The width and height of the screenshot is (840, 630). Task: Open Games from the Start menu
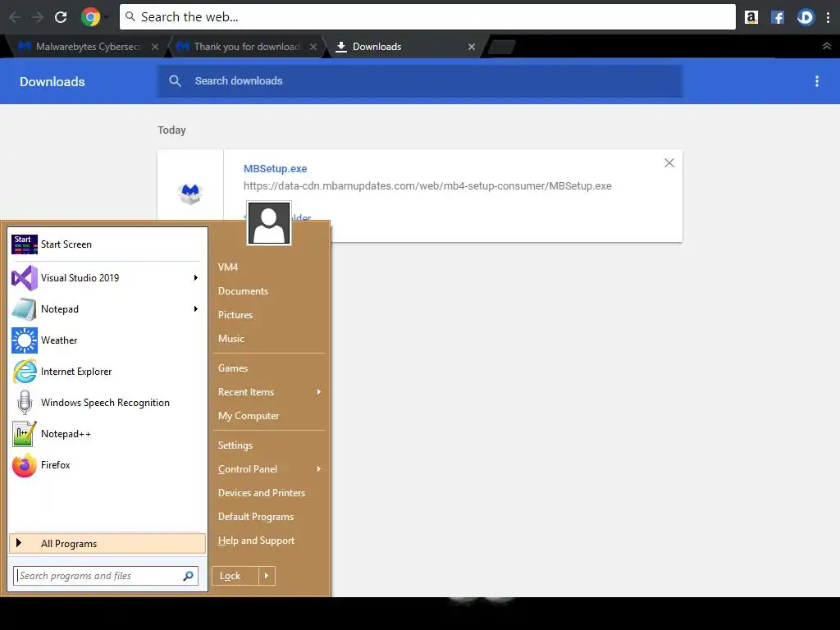[x=232, y=368]
